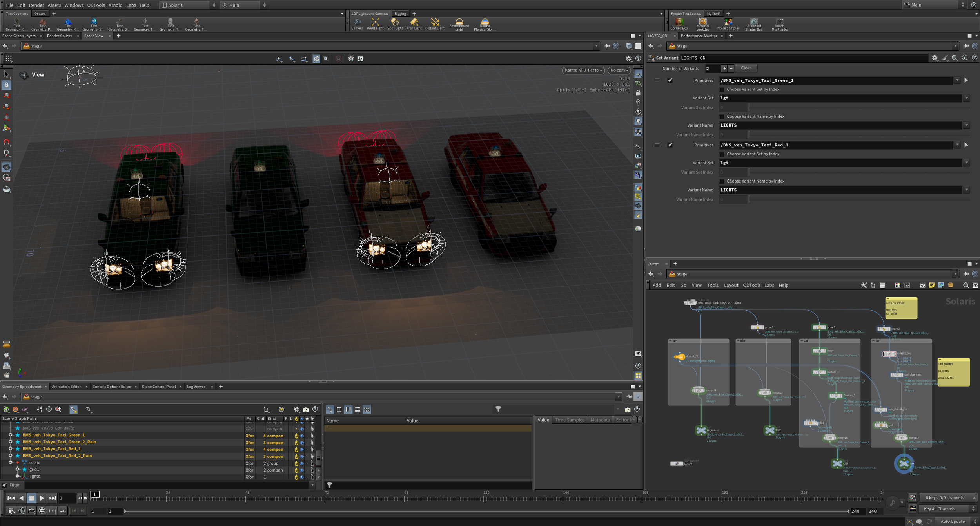Click the LIGHTS_ON node in network
The height and width of the screenshot is (526, 980).
[x=889, y=354]
